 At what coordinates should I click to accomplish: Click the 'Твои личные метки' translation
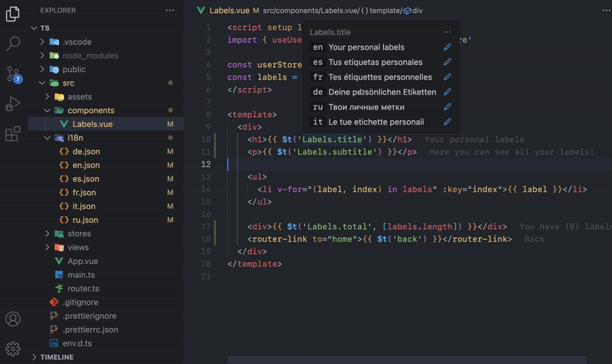click(366, 106)
